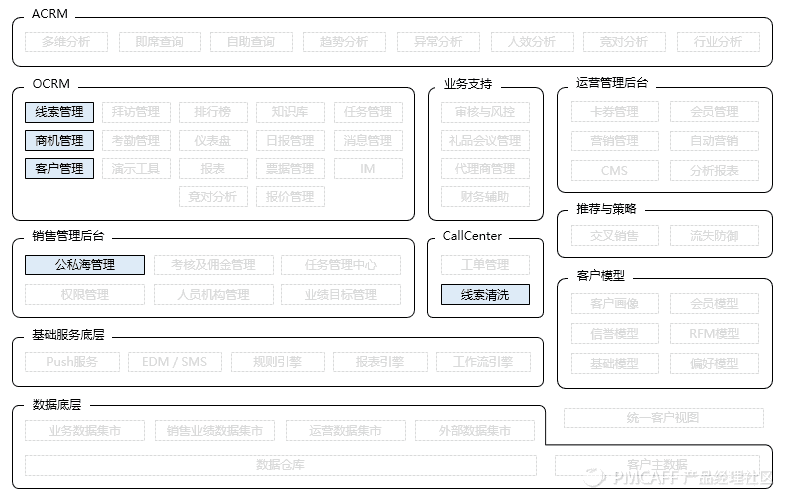
Task: Select the 线索管理 box in OCRM
Action: point(60,112)
